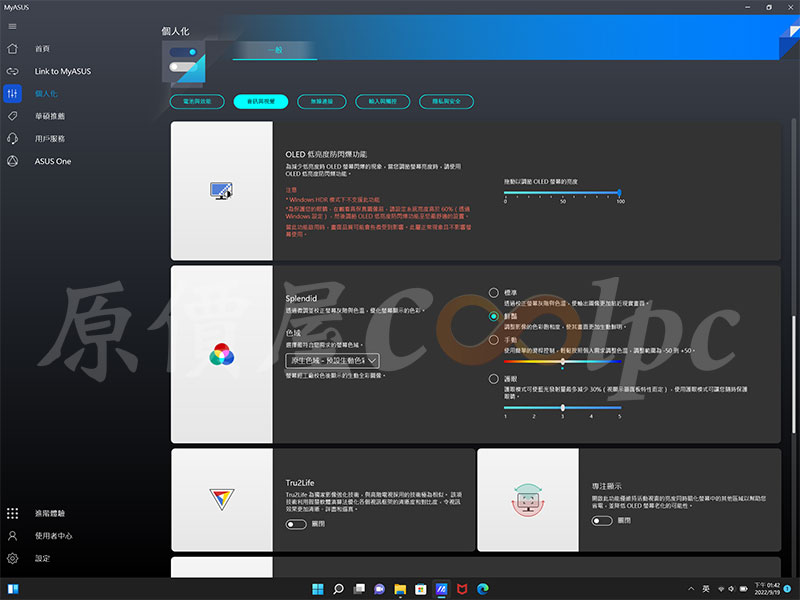The width and height of the screenshot is (800, 600).
Task: Click the Tru2Life section heading
Action: tap(300, 483)
